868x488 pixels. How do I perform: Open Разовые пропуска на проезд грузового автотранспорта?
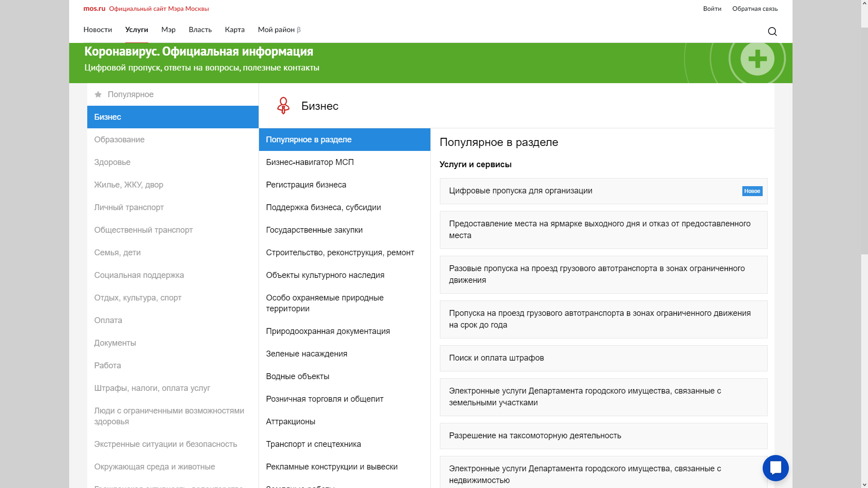(x=604, y=275)
